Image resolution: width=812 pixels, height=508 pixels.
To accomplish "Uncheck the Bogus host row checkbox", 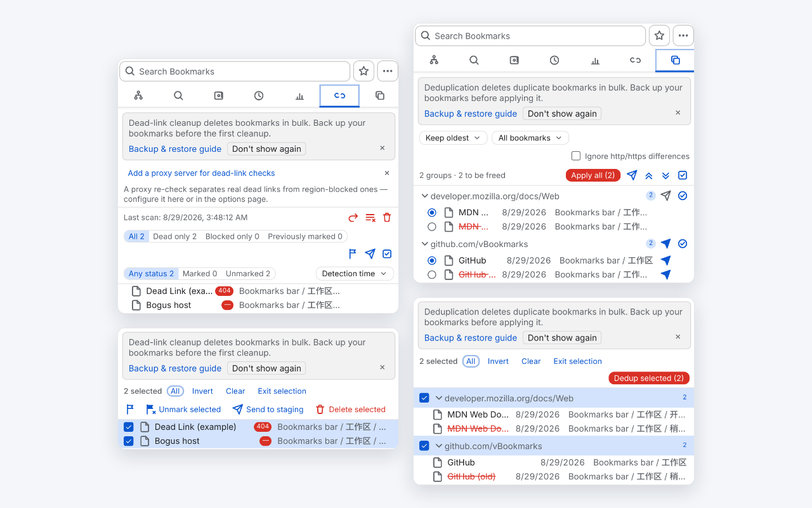I will pos(129,441).
